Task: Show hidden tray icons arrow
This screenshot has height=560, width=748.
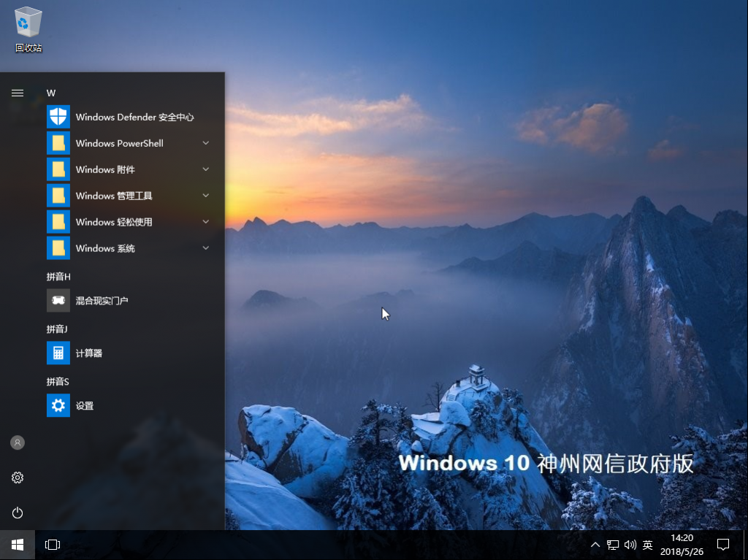Action: (595, 545)
